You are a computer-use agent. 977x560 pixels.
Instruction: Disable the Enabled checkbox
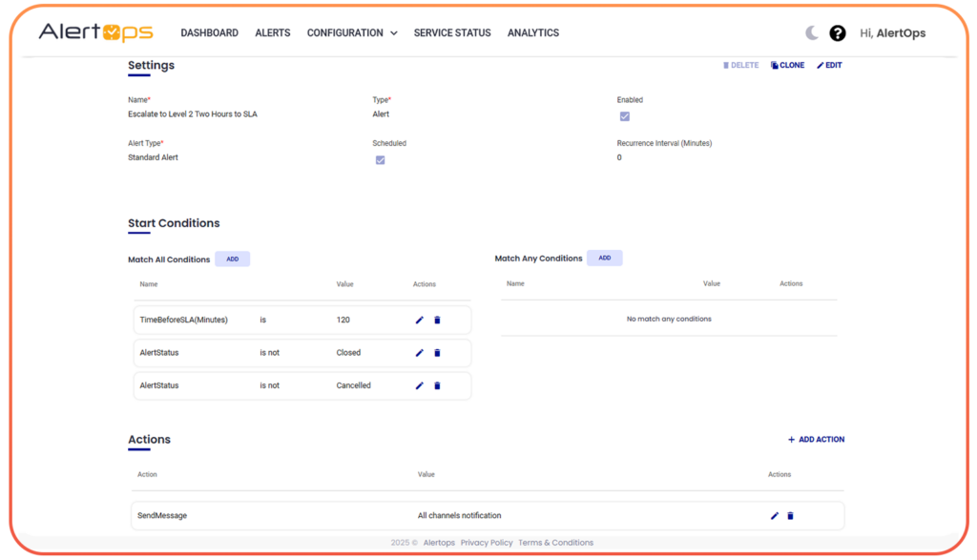pyautogui.click(x=624, y=115)
